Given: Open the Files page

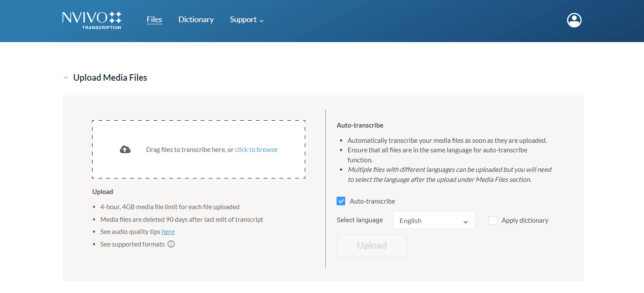Looking at the screenshot, I should [x=154, y=20].
